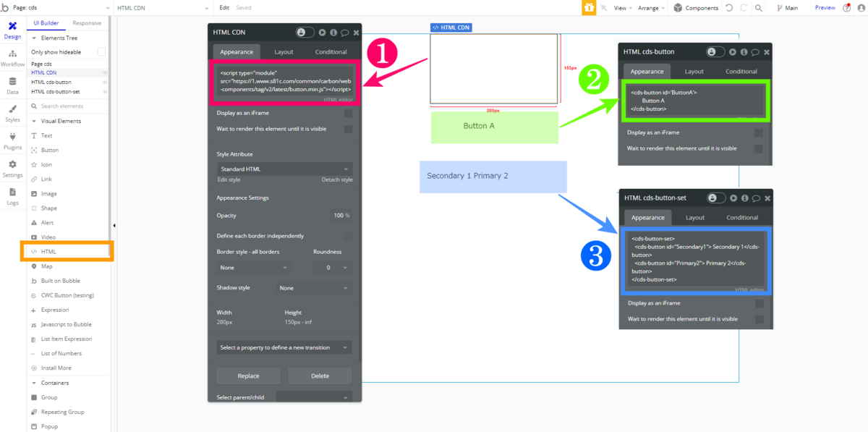Open the HTML CDN element selector dropdown
Screen dimensions: 868x432
pos(163,7)
